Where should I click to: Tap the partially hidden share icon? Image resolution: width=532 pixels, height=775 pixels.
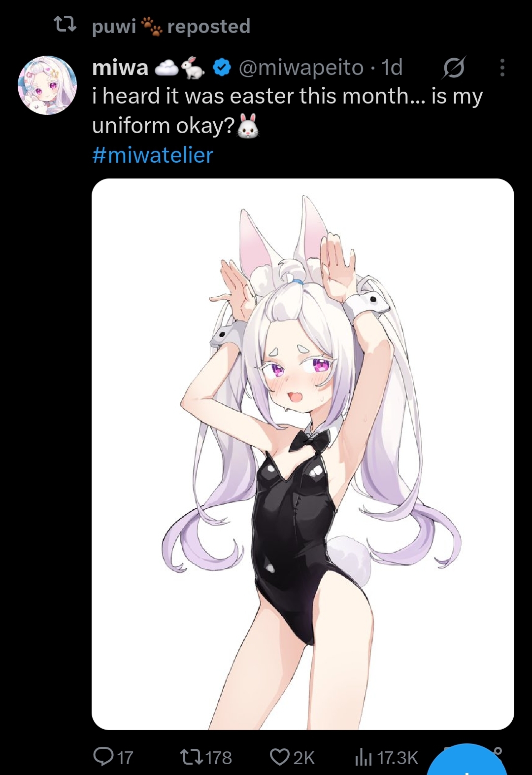(498, 751)
